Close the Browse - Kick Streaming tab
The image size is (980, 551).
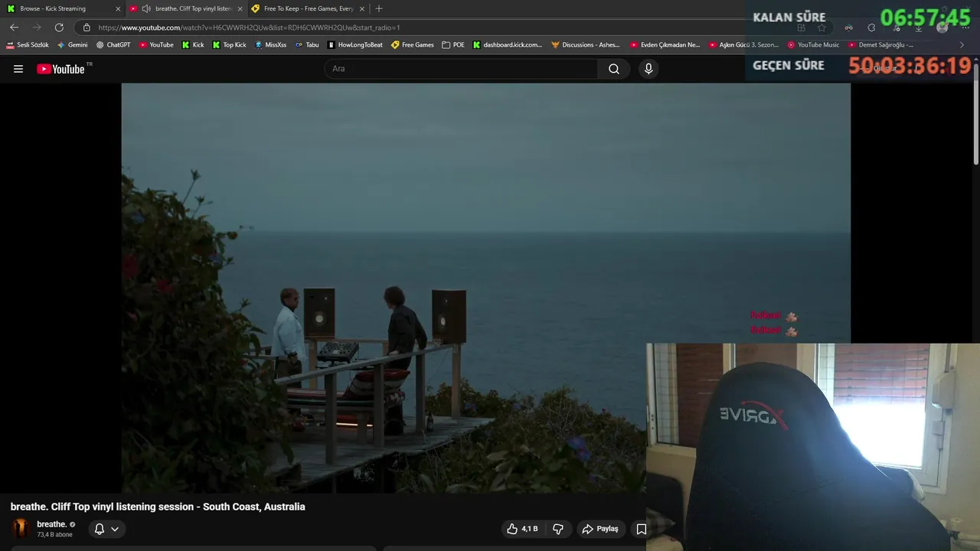coord(118,8)
